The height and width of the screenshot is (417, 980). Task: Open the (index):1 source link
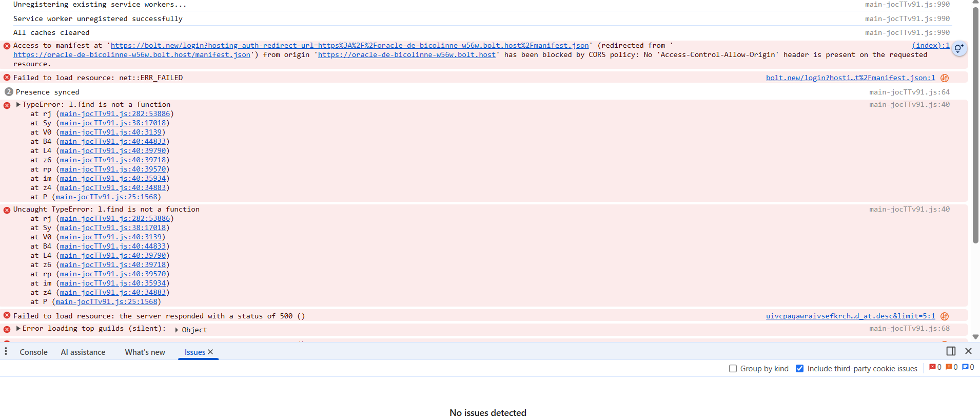(930, 46)
